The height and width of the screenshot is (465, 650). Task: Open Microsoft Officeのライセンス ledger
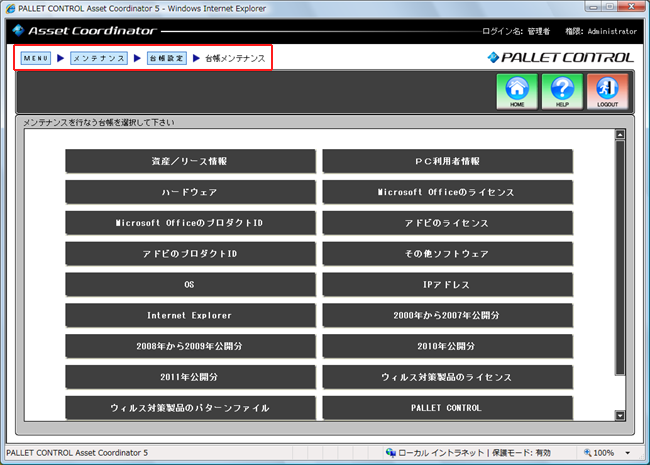[448, 192]
